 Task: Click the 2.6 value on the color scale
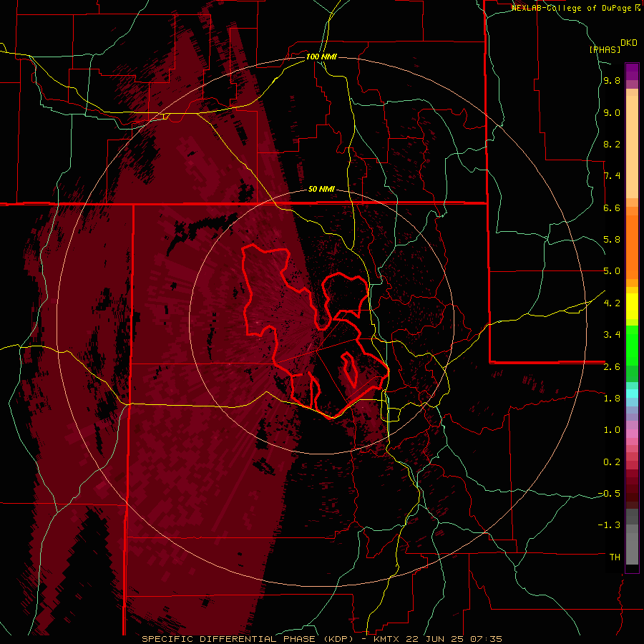pyautogui.click(x=612, y=366)
